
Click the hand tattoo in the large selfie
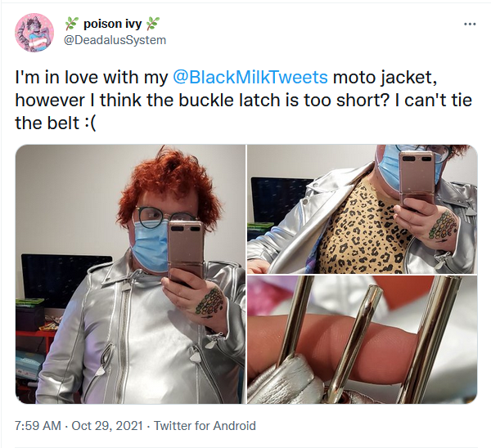[208, 302]
